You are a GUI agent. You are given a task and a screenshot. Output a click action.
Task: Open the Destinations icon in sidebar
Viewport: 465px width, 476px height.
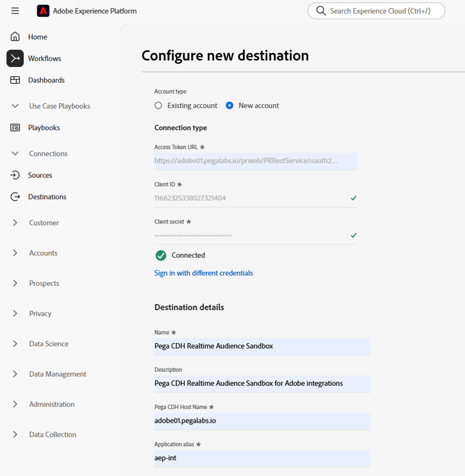tap(15, 197)
